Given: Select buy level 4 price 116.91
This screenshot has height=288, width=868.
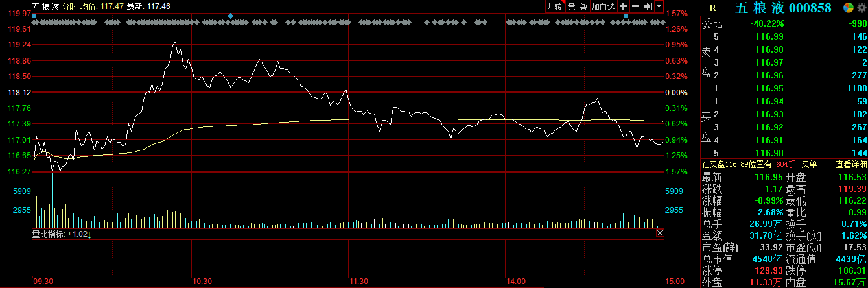Looking at the screenshot, I should point(769,141).
